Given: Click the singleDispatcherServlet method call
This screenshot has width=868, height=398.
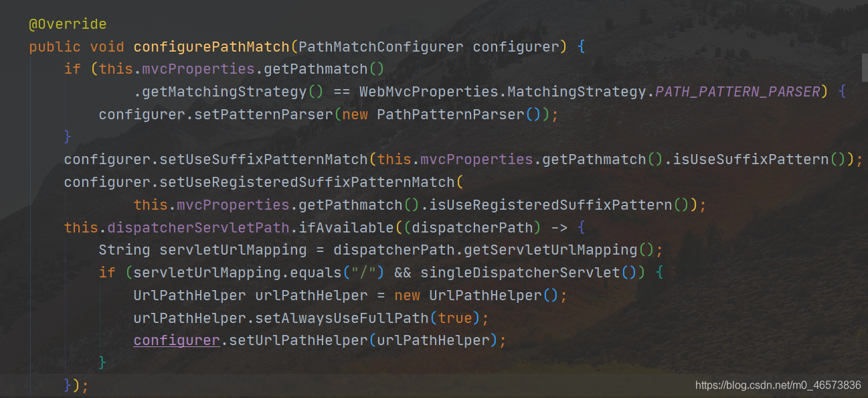Looking at the screenshot, I should tap(520, 273).
